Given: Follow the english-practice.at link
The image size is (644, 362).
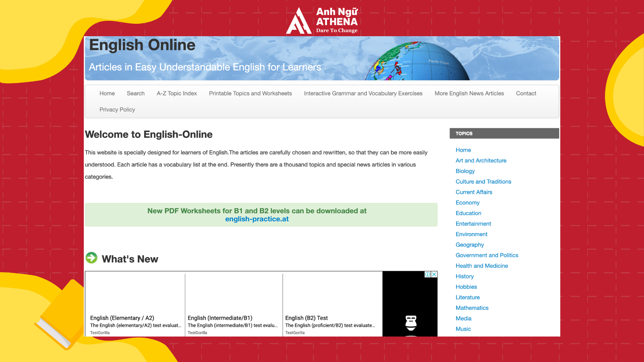Looking at the screenshot, I should [x=257, y=219].
